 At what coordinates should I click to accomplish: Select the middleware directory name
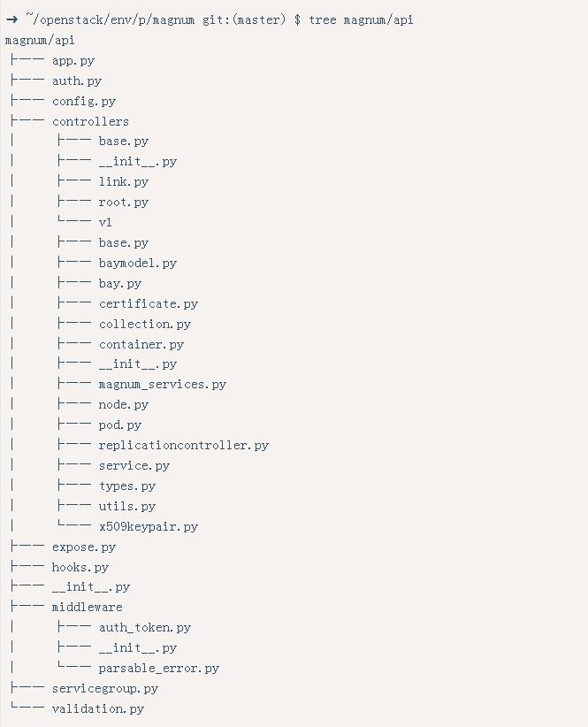point(88,608)
